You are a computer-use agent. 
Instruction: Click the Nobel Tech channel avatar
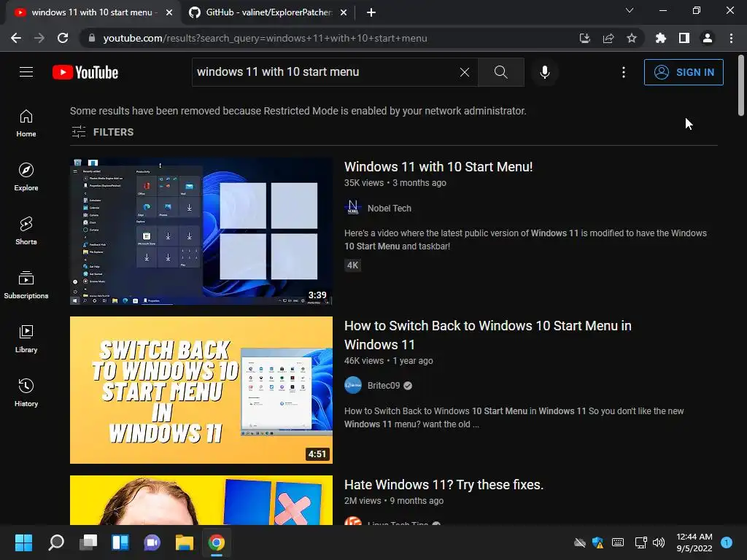click(353, 208)
